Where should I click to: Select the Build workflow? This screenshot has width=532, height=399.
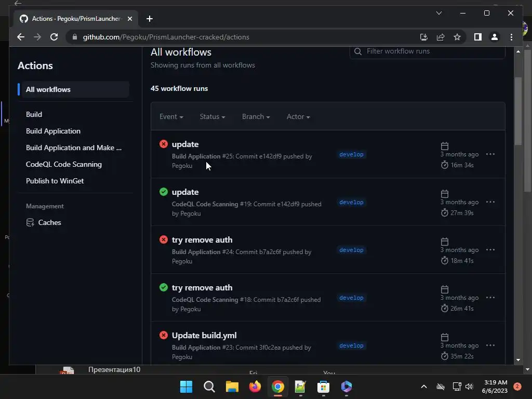coord(34,114)
